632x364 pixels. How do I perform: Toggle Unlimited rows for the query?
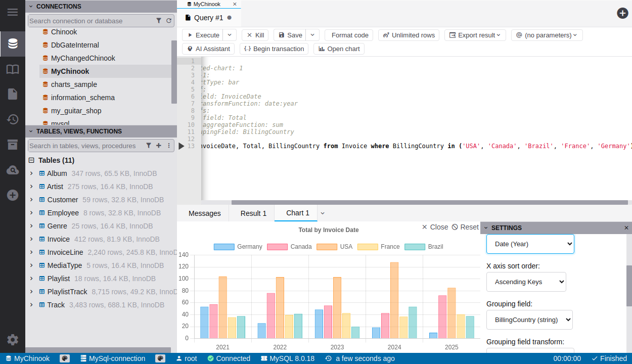coord(409,35)
